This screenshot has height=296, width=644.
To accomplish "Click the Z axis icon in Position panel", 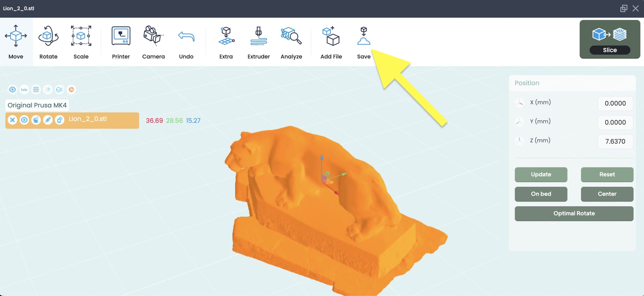I will point(519,140).
